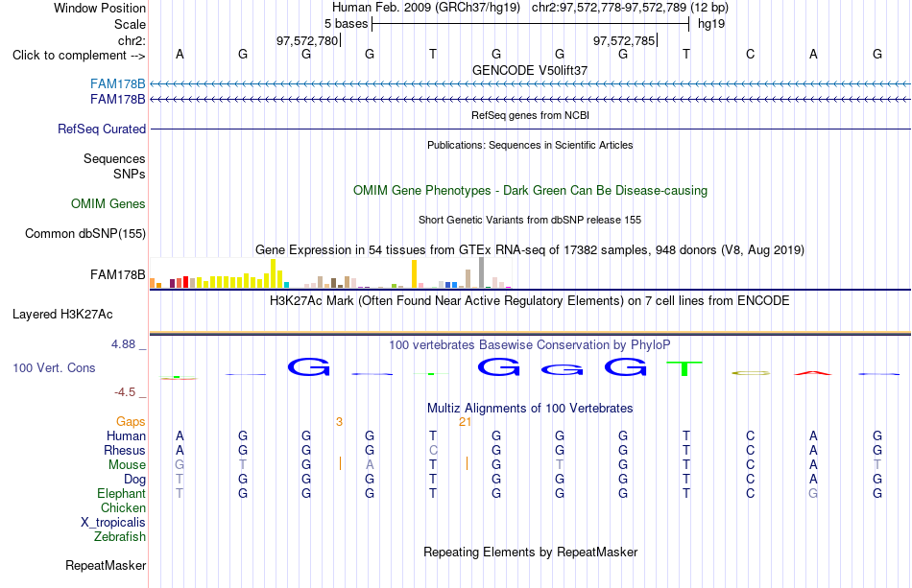Select the X_tropicalis alignment row label
912x588 pixels.
113,523
